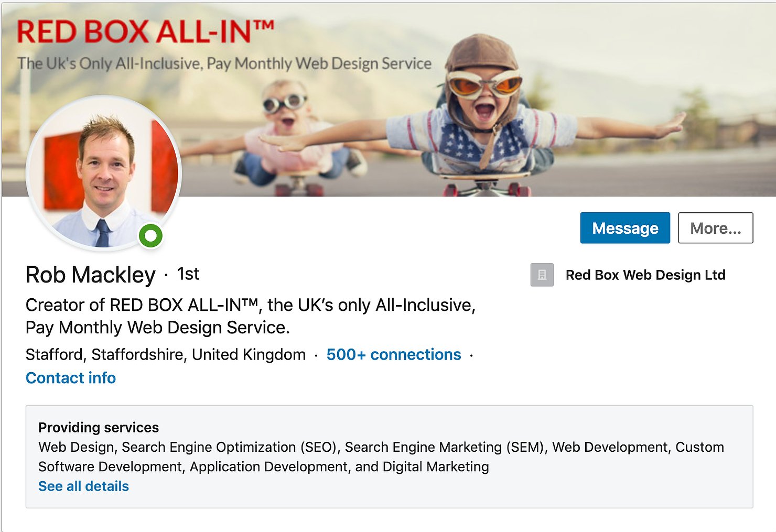This screenshot has width=776, height=532.
Task: Click the Stafford, Staffordshire location text
Action: pyautogui.click(x=166, y=354)
